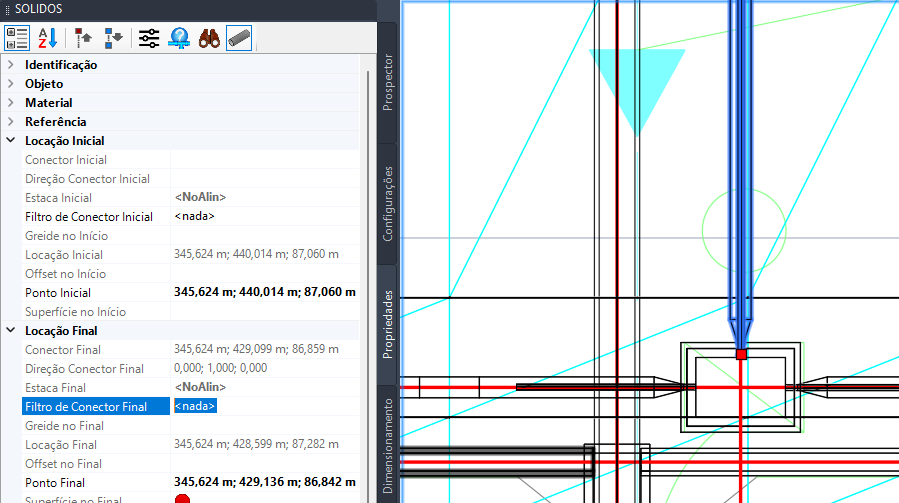Image resolution: width=899 pixels, height=503 pixels.
Task: Select the Superfície no Início row
Action: click(x=190, y=311)
